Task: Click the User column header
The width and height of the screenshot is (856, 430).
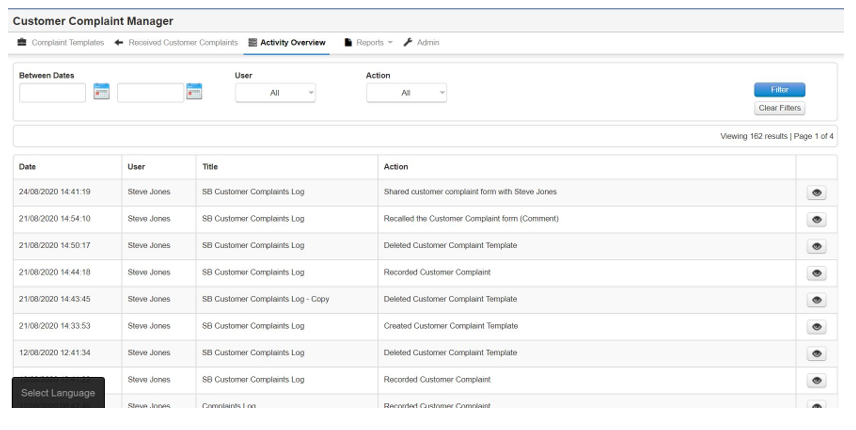Action: (x=136, y=166)
